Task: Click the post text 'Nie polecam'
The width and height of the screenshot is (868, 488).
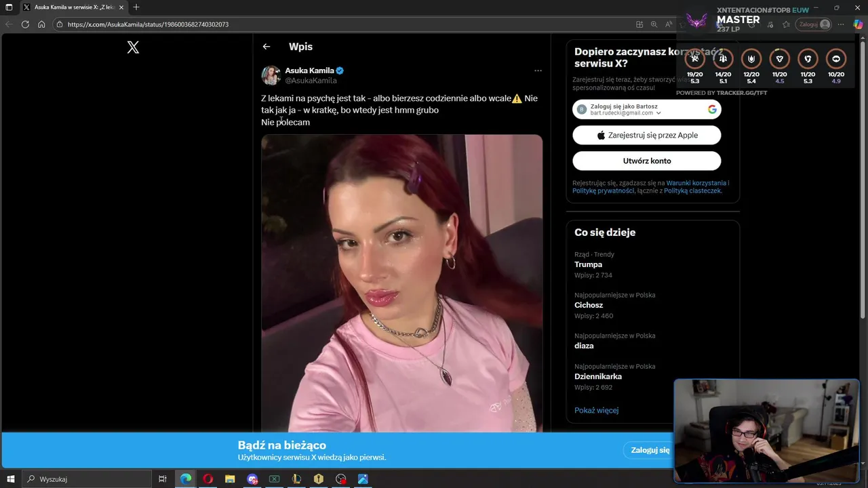Action: pos(285,122)
